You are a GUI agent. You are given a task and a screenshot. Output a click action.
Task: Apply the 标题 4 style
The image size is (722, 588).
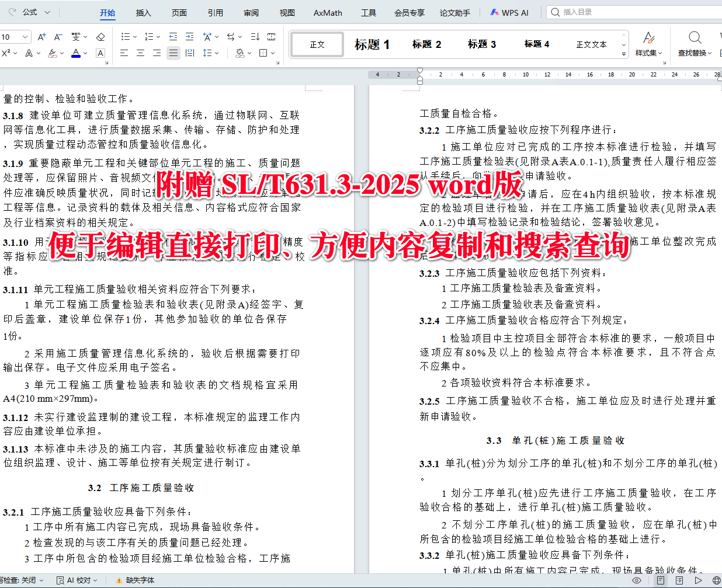click(x=537, y=44)
